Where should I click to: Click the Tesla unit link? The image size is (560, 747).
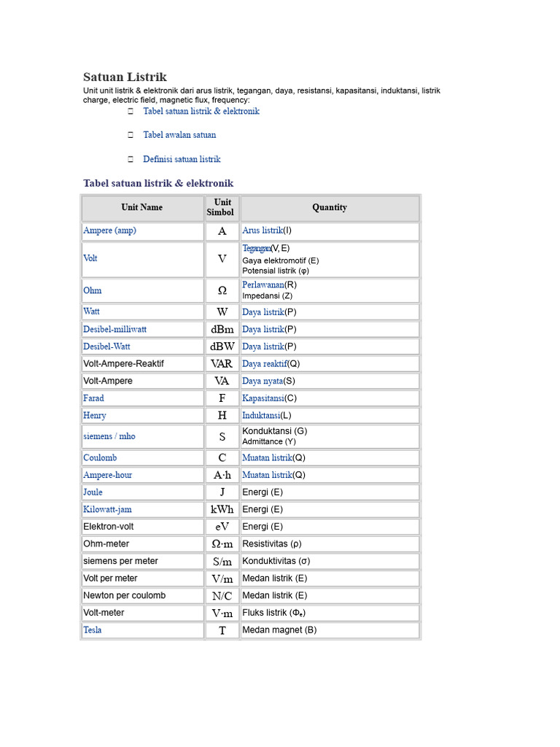coord(93,630)
